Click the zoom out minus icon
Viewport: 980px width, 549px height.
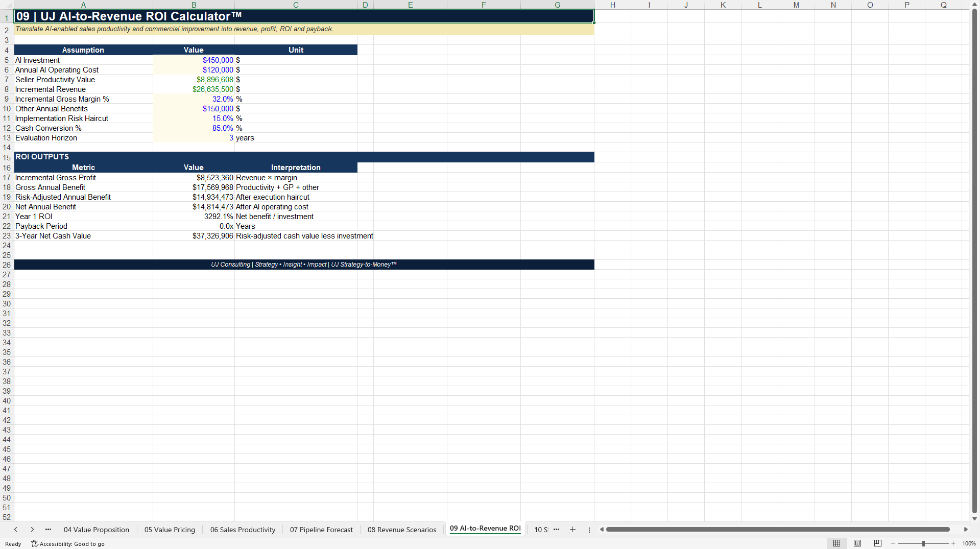[893, 543]
